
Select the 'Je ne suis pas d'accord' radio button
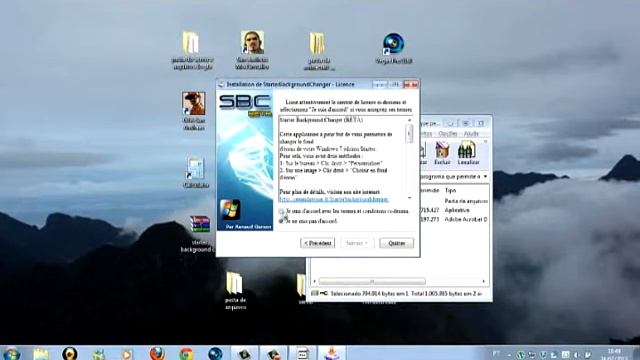[x=282, y=221]
